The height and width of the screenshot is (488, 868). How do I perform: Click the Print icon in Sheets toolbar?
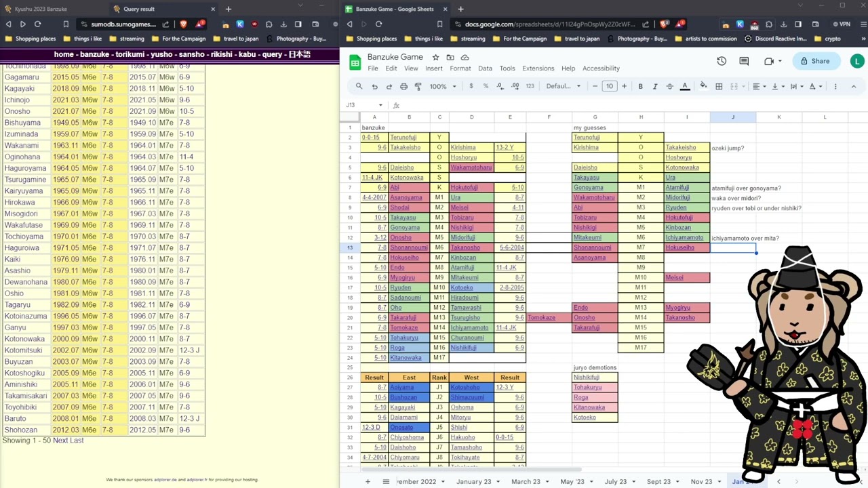(404, 86)
